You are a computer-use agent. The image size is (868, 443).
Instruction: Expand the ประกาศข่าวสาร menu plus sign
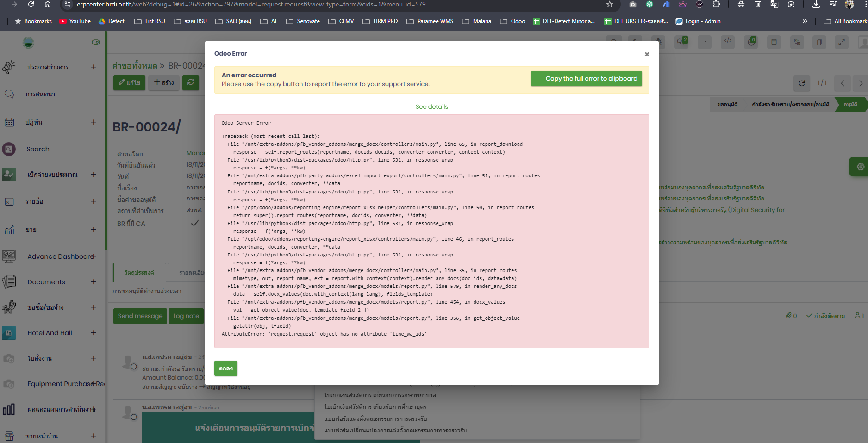click(94, 67)
